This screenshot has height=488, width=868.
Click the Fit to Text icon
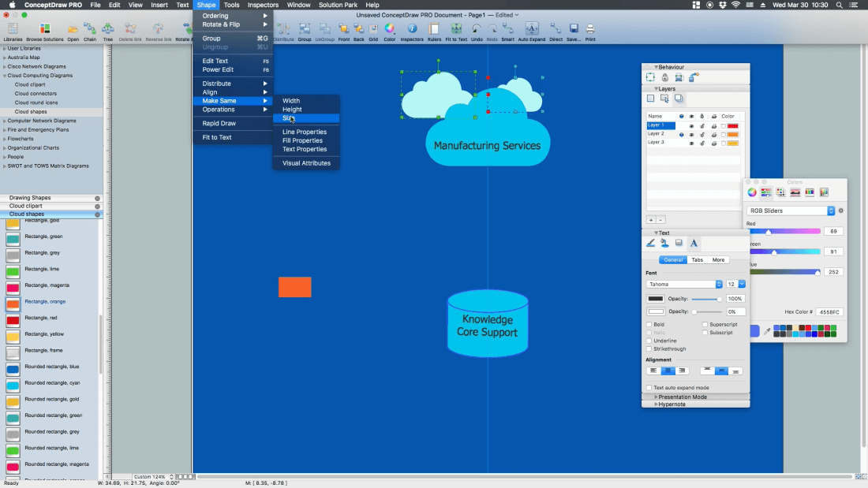click(455, 31)
